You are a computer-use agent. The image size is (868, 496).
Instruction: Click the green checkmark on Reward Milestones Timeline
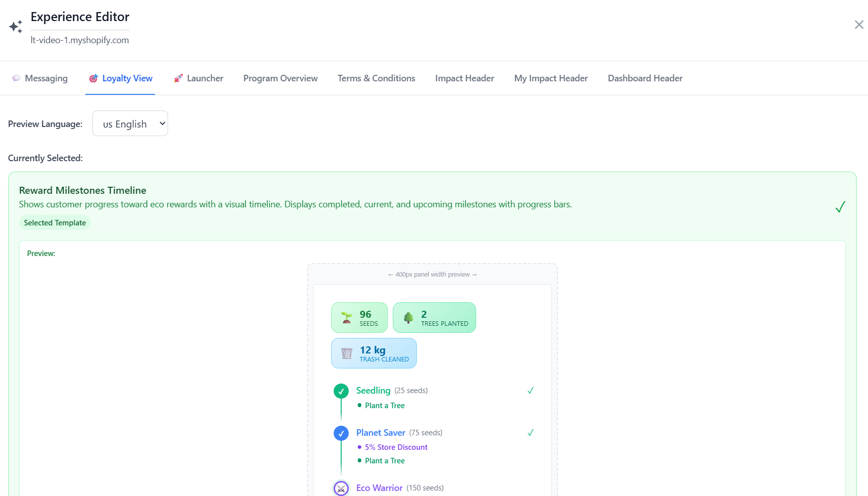click(840, 206)
